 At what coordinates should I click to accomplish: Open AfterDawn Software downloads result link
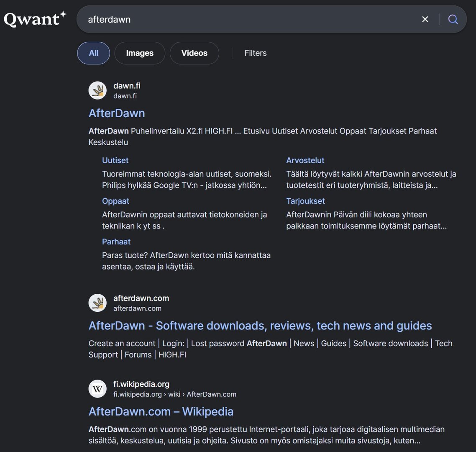[x=260, y=326]
